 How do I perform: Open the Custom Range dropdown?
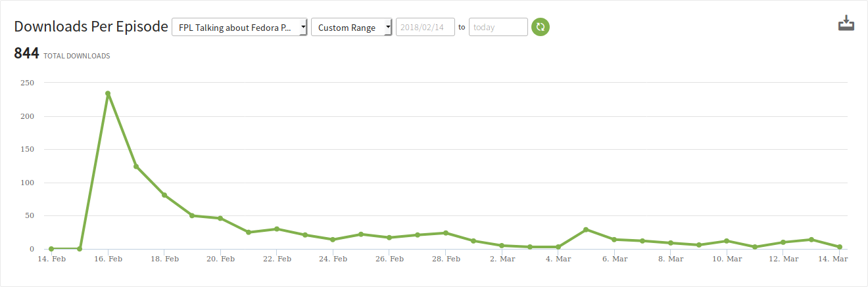coord(352,28)
